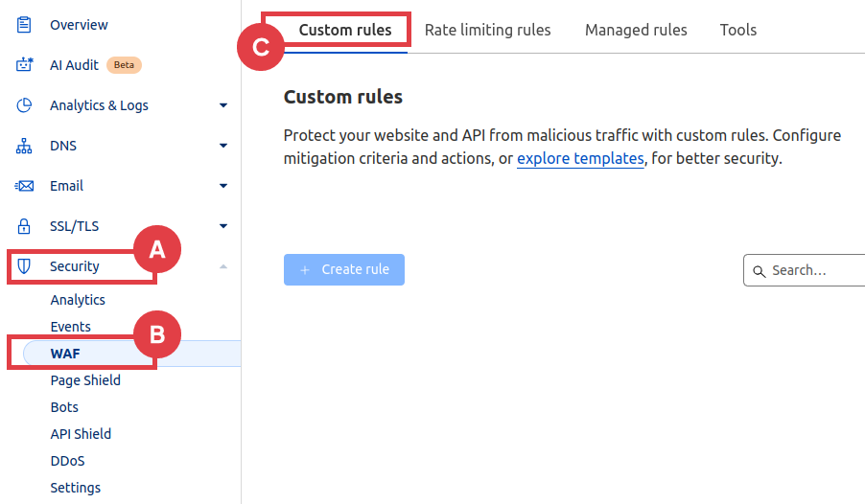Select the Tools tab
This screenshot has height=504, width=865.
coord(737,30)
